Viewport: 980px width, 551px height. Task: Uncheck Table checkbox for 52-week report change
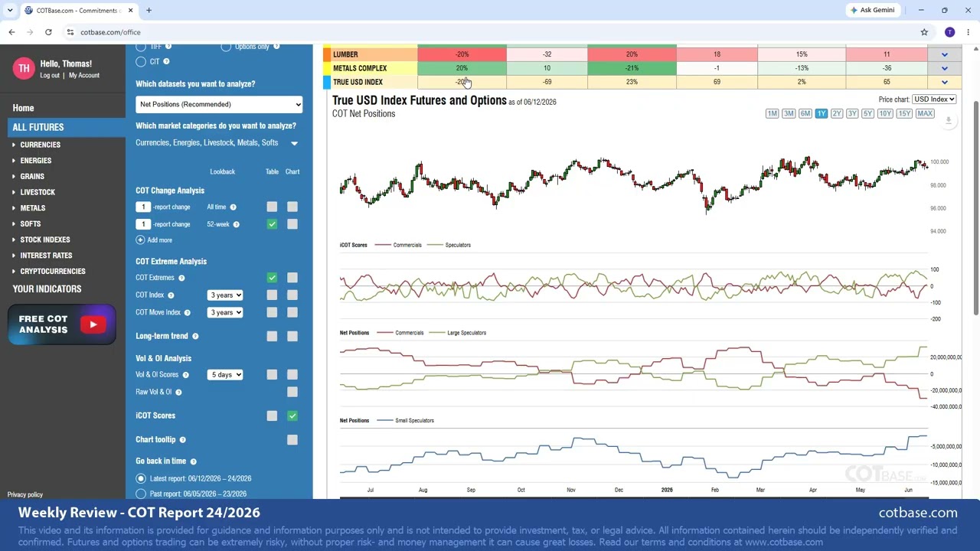point(272,224)
